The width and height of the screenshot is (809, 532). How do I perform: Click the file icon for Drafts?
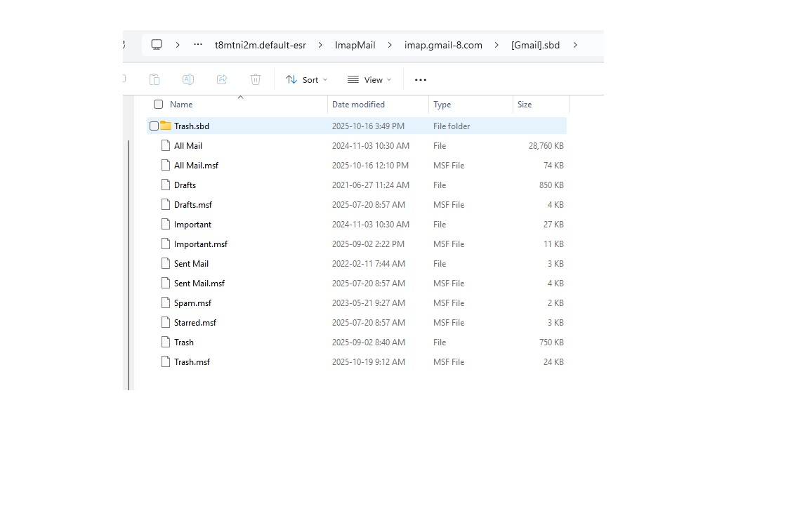(x=166, y=185)
